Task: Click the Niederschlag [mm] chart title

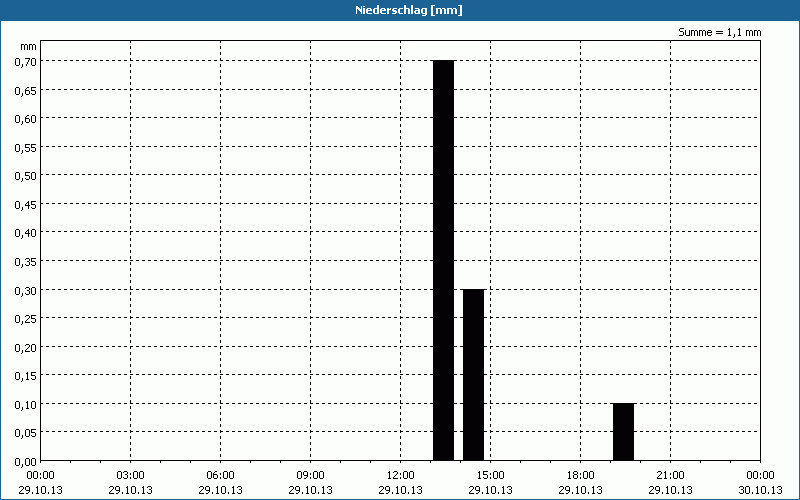Action: [409, 10]
